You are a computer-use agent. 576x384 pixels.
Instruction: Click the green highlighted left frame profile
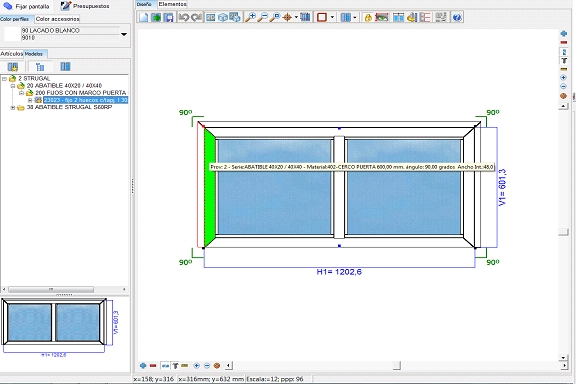pos(210,187)
